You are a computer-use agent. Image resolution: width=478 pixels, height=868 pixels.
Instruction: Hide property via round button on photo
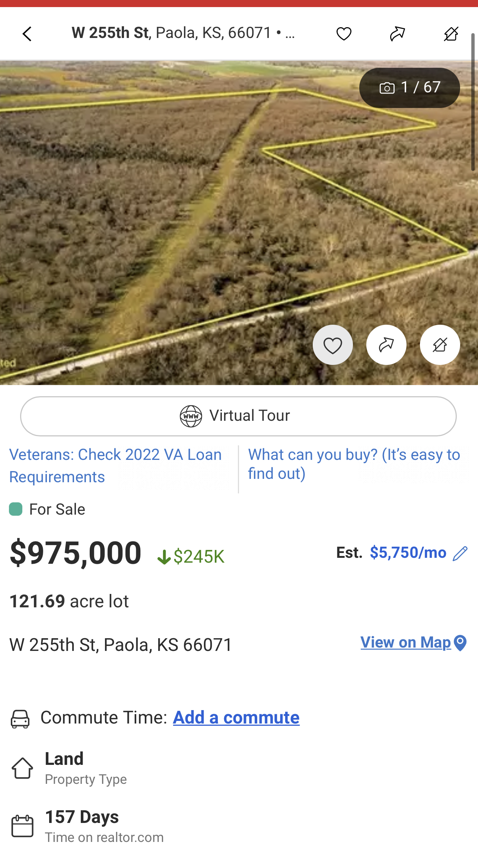click(x=440, y=345)
